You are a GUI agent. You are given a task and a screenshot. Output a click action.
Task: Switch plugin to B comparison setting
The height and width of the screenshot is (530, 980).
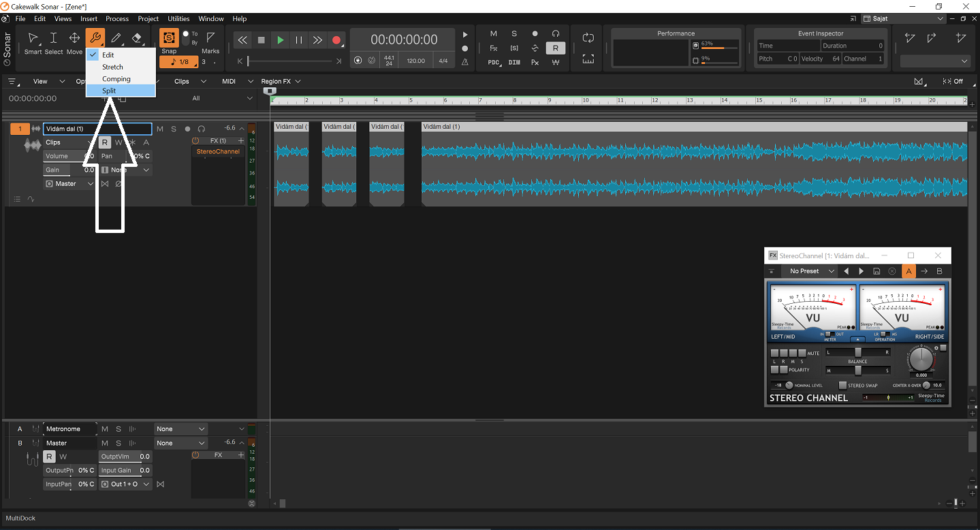pos(939,271)
